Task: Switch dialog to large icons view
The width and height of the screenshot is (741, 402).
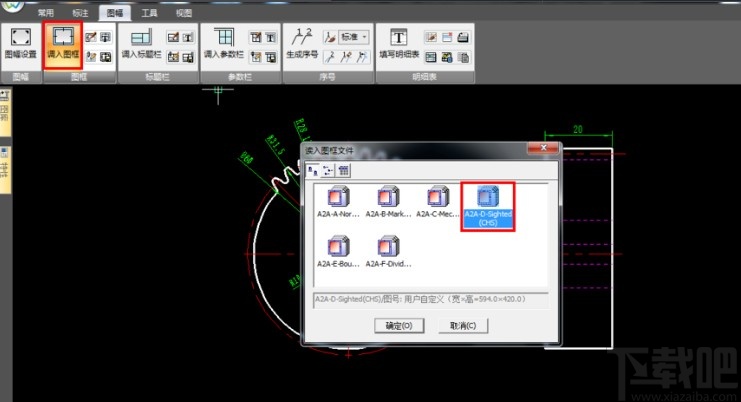Action: click(x=313, y=171)
